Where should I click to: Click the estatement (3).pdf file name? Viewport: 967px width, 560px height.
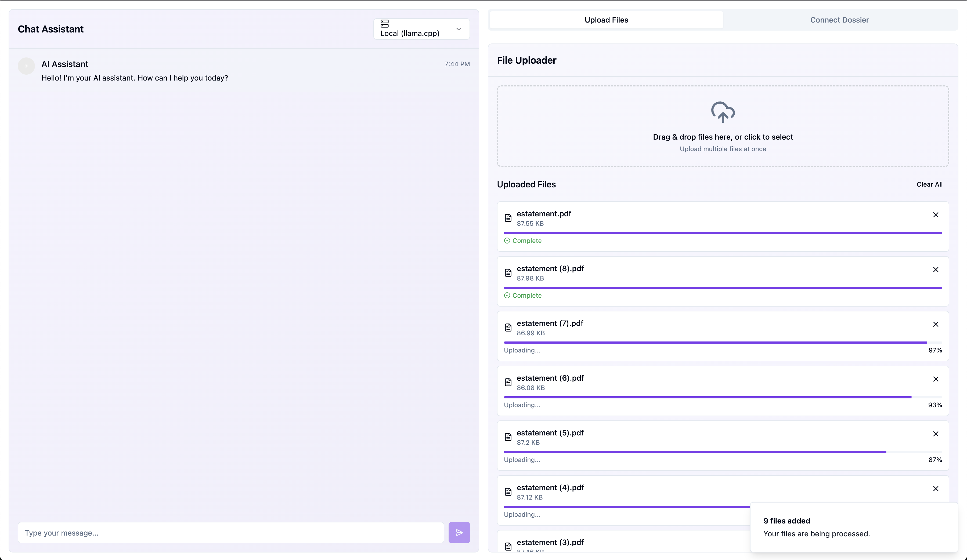click(x=550, y=542)
